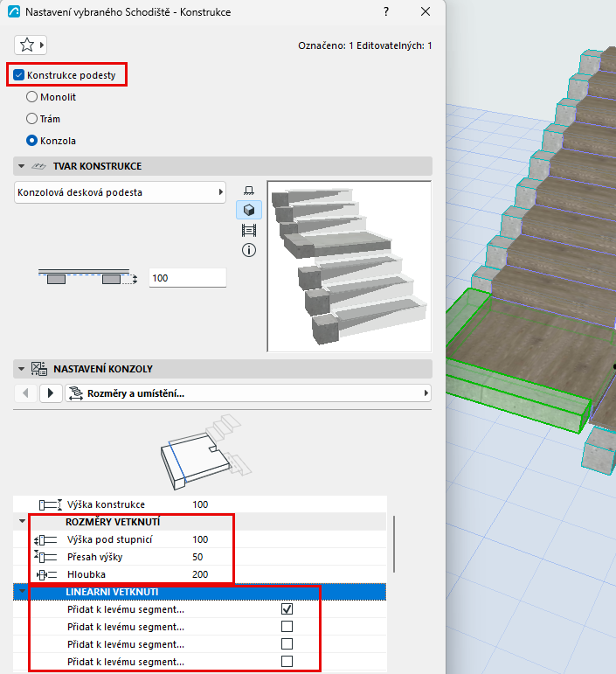Screen dimensions: 616x674
Task: Collapse the LINEARNI VETKNUTI group
Action: (x=23, y=592)
